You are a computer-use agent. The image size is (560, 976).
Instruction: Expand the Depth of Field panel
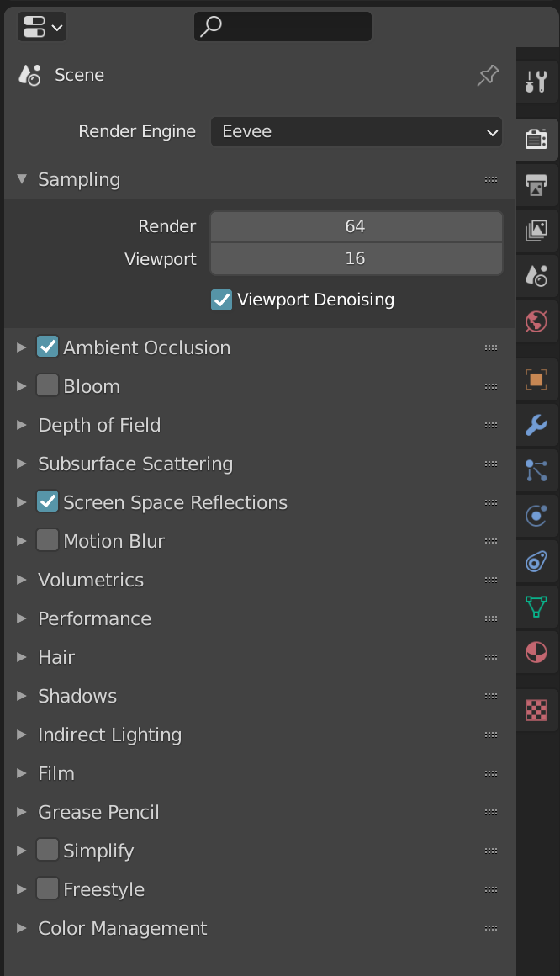(99, 425)
